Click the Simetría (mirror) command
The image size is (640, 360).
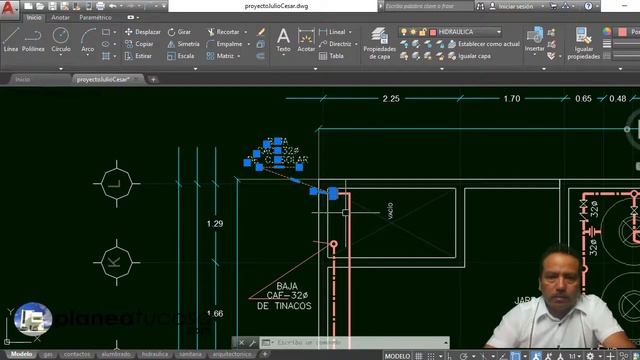click(183, 44)
